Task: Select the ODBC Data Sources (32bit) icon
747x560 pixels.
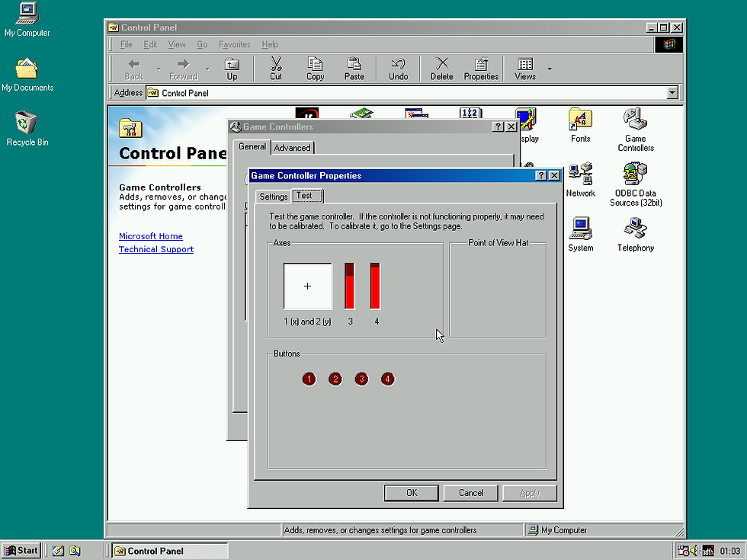Action: coord(636,184)
